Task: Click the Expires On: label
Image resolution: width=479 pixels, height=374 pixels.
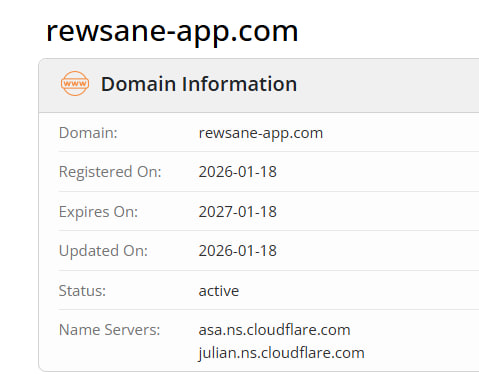Action: tap(98, 212)
